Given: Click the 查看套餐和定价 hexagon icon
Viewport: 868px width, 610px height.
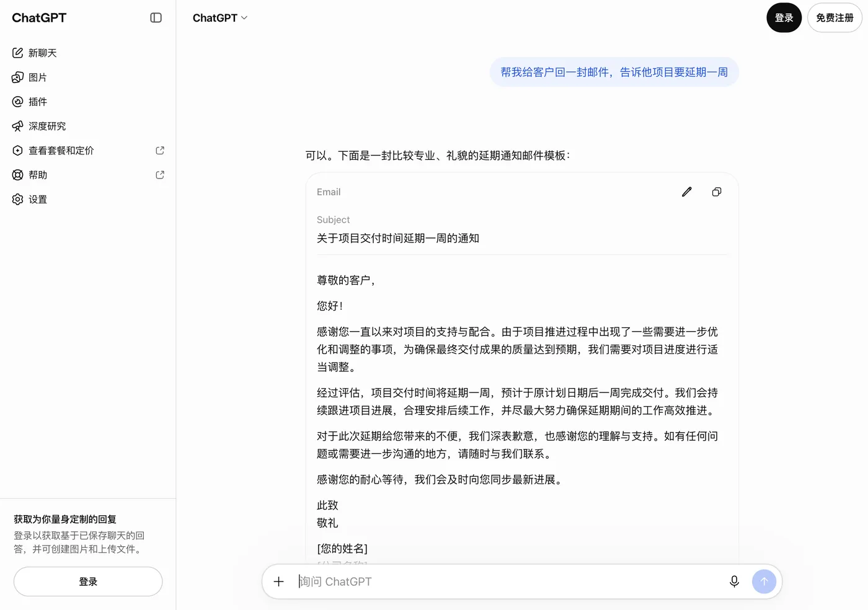Looking at the screenshot, I should point(18,151).
